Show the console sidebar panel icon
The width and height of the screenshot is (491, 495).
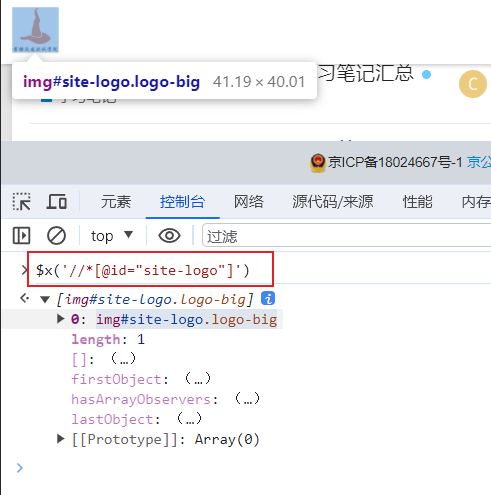pyautogui.click(x=22, y=236)
